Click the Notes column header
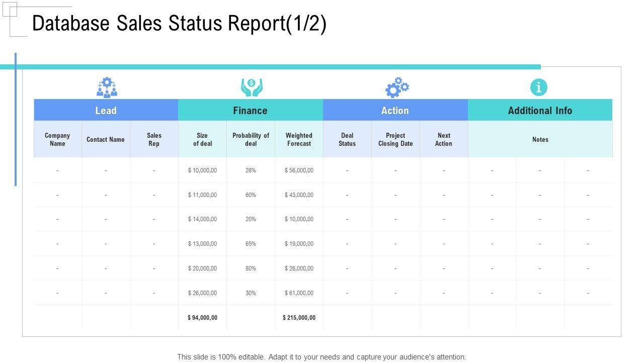 (x=540, y=139)
